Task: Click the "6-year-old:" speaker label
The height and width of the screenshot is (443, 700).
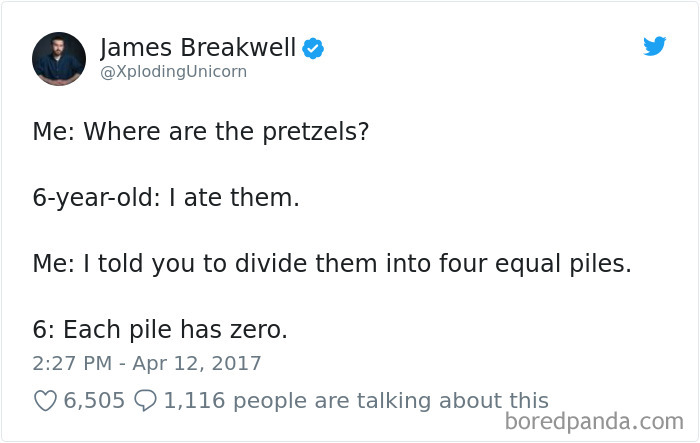Action: [98, 198]
